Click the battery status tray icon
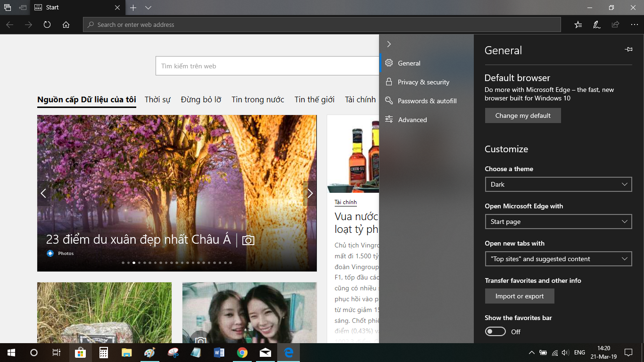This screenshot has height=362, width=644. [543, 353]
